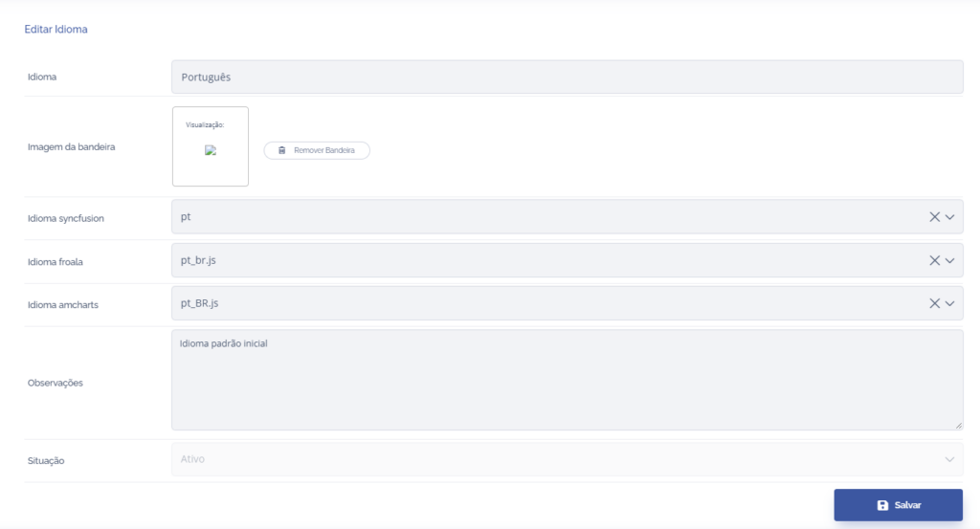Click the Observações textarea resize handle
The width and height of the screenshot is (980, 529).
(959, 426)
